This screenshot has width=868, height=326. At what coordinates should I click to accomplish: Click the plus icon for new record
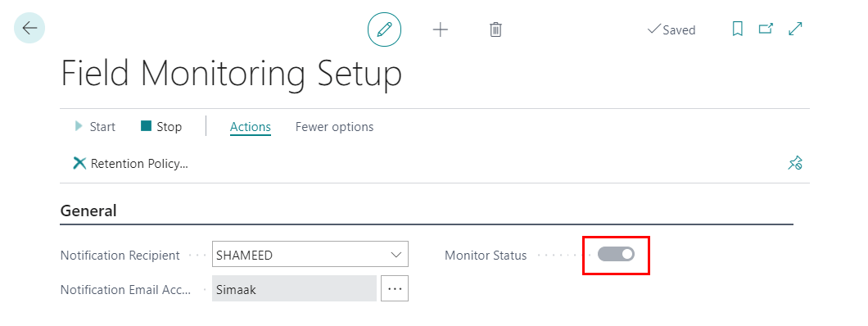[440, 29]
